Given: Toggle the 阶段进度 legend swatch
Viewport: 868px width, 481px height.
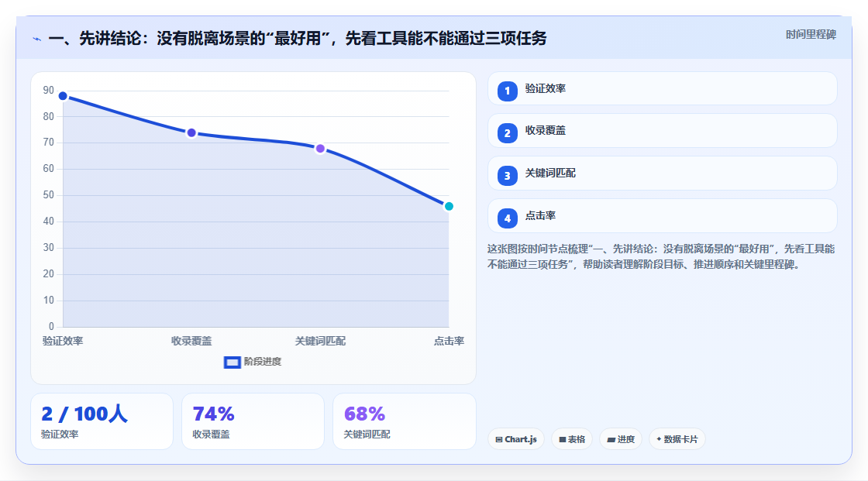Looking at the screenshot, I should (x=232, y=362).
